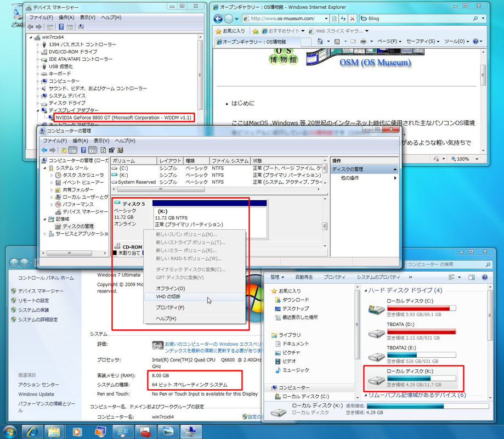Select プロパティ(P) in the disk context menu
The height and width of the screenshot is (439, 504).
[x=169, y=308]
